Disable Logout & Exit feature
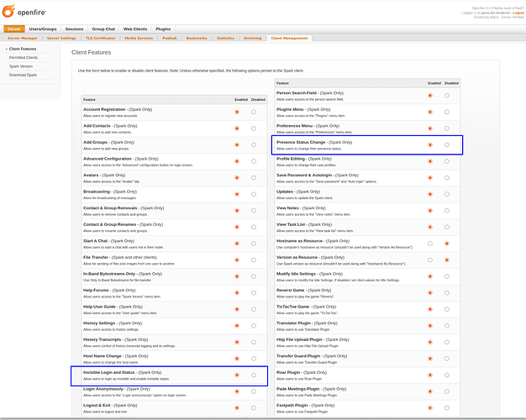 pyautogui.click(x=254, y=408)
